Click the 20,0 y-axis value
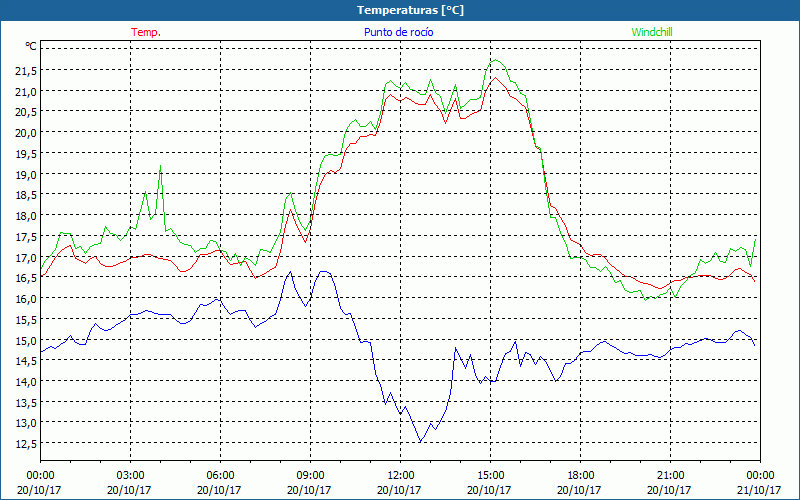The height and width of the screenshot is (500, 800). tap(26, 133)
